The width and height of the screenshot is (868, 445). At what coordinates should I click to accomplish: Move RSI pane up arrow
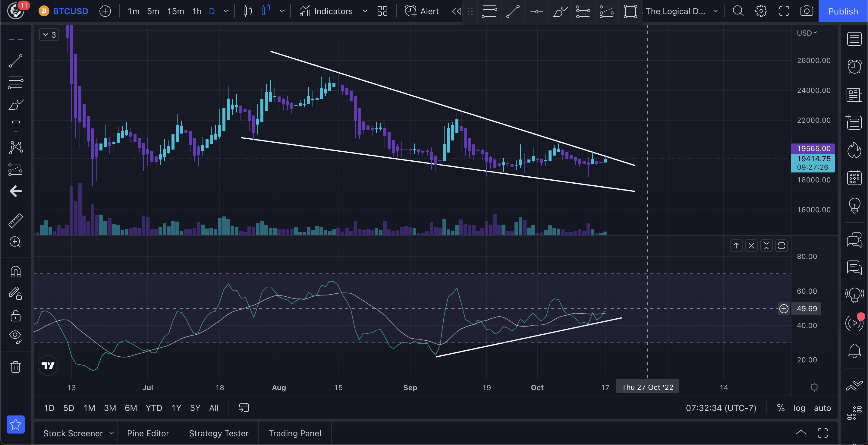(x=736, y=246)
